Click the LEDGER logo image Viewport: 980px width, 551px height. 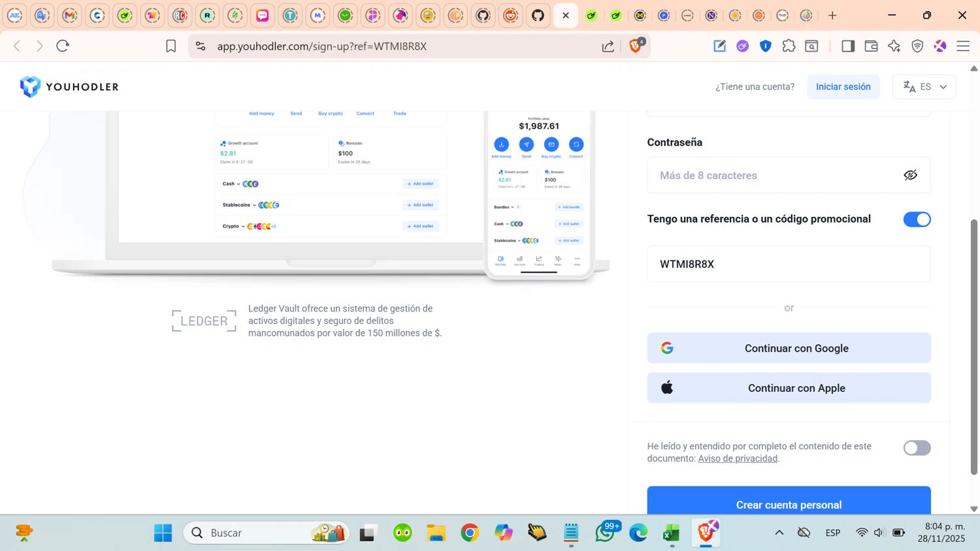pos(204,321)
